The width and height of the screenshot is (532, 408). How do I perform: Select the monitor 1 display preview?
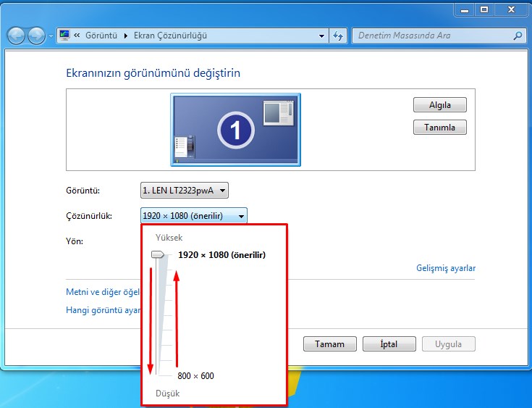236,128
